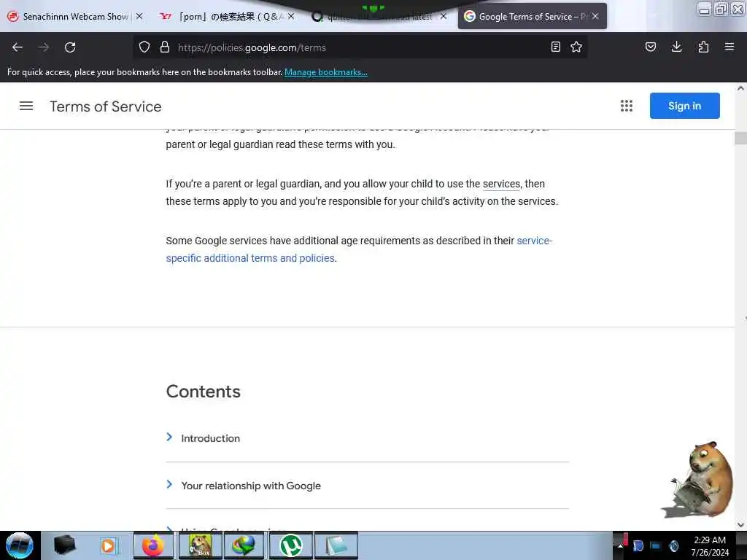Click the page vertical scrollbar thumb
The image size is (747, 560).
(740, 138)
